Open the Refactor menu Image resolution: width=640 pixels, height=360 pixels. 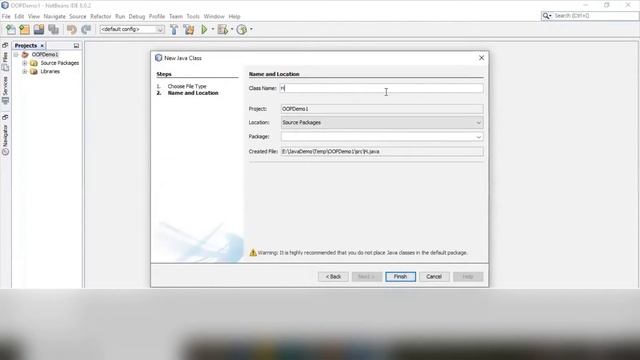tap(100, 17)
